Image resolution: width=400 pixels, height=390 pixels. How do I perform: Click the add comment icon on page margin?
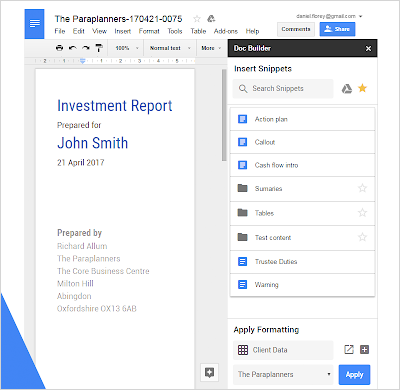209,372
